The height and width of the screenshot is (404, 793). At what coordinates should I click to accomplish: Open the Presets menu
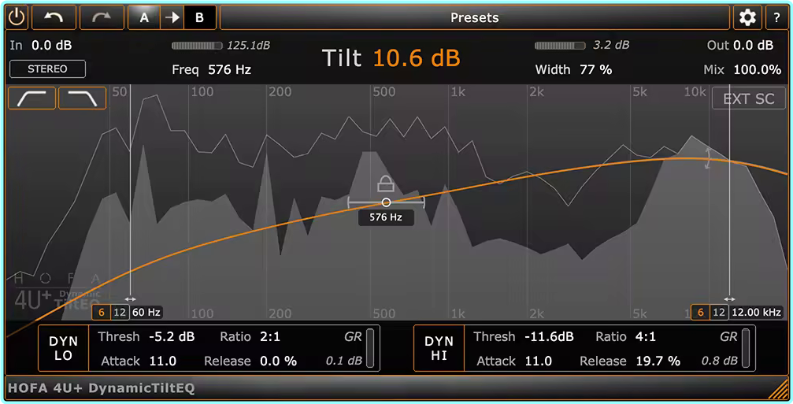[474, 18]
